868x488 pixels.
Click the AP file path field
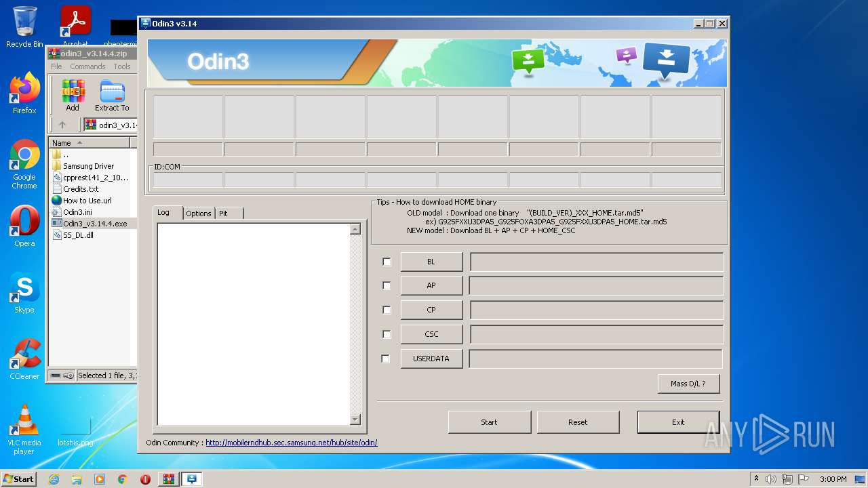[x=597, y=285]
